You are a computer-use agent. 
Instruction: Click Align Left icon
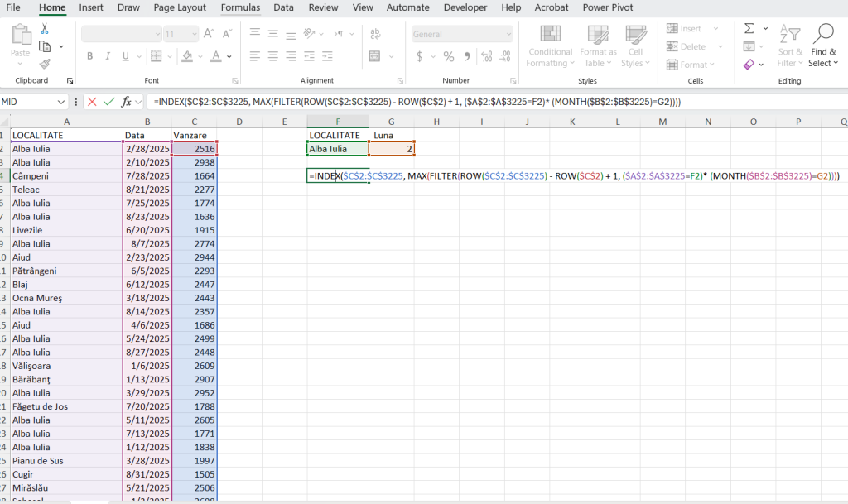255,56
